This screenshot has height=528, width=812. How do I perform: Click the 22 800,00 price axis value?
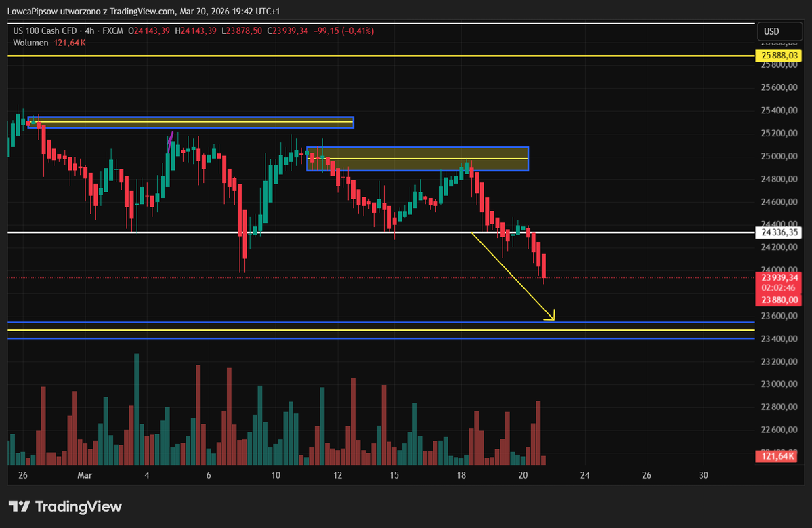click(x=779, y=407)
